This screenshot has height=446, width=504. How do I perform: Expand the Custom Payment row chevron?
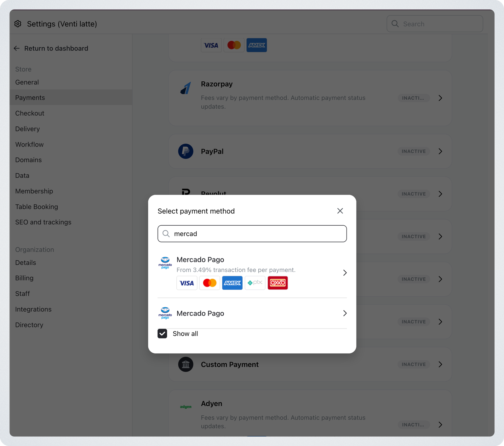[x=440, y=364]
